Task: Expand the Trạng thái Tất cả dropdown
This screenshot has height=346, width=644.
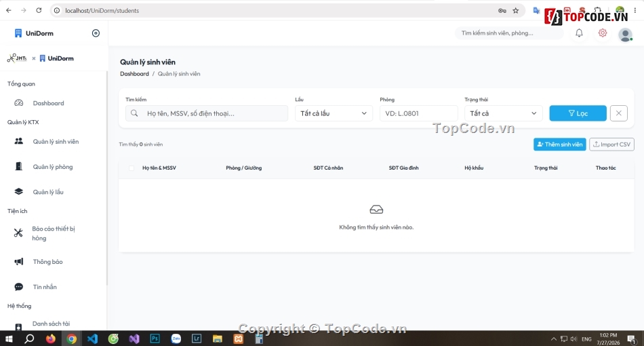Action: click(503, 113)
